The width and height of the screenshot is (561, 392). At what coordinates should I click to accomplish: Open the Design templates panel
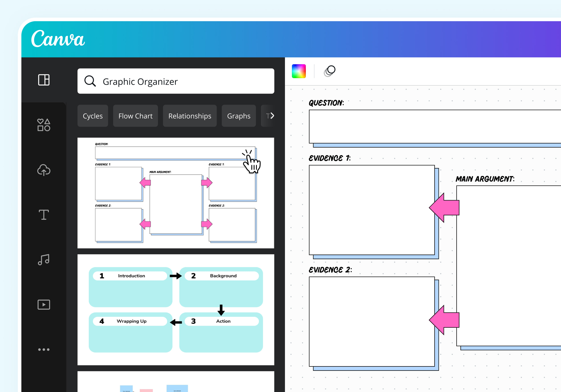coord(44,80)
